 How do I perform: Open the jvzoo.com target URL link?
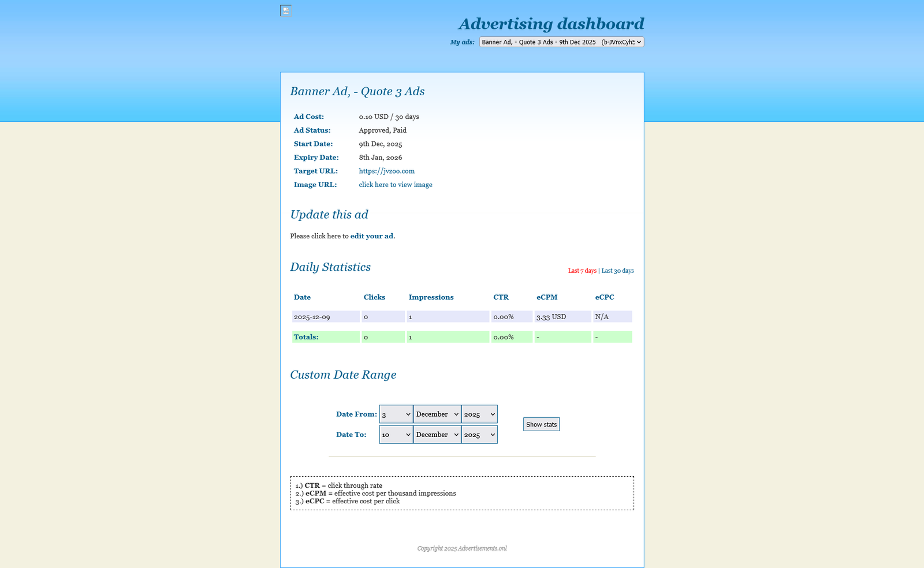386,171
